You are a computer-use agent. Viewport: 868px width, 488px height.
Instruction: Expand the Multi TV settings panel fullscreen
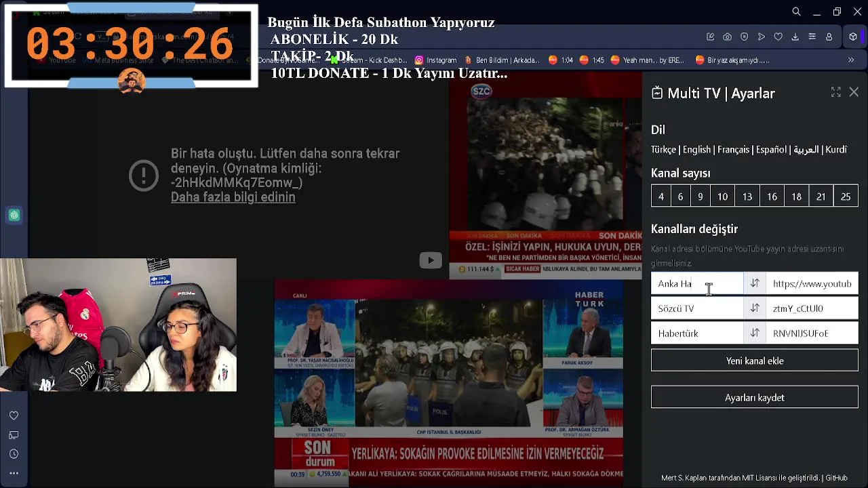pos(835,92)
